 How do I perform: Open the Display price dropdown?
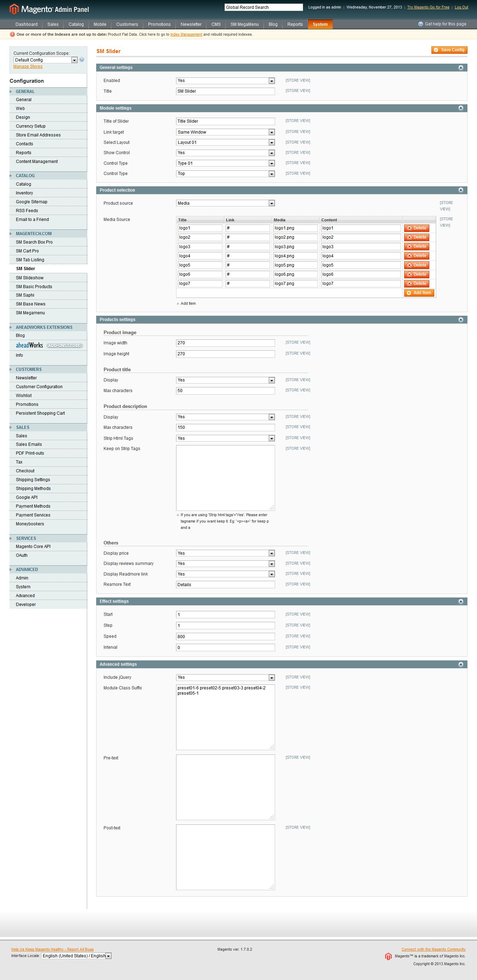tap(225, 553)
